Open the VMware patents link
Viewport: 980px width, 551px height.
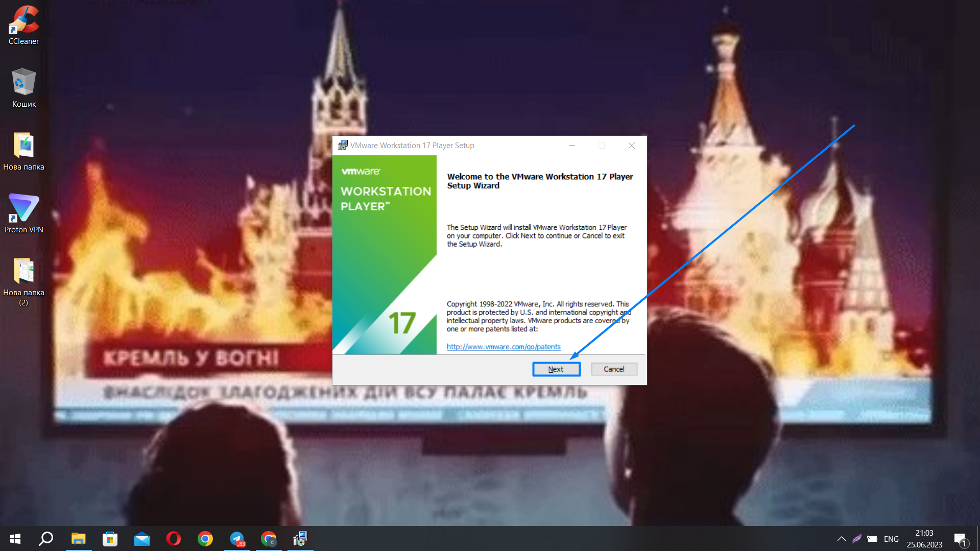(x=503, y=347)
